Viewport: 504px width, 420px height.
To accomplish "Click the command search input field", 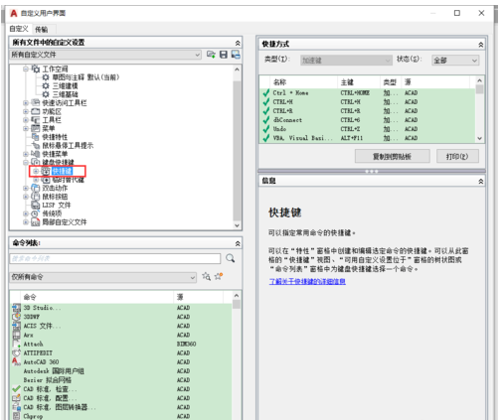I will (x=115, y=258).
